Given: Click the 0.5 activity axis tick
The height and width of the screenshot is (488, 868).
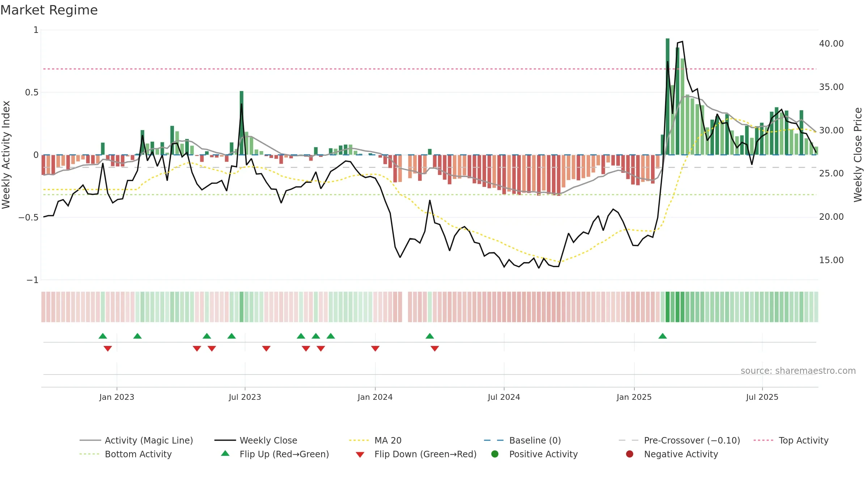Looking at the screenshot, I should pyautogui.click(x=31, y=92).
